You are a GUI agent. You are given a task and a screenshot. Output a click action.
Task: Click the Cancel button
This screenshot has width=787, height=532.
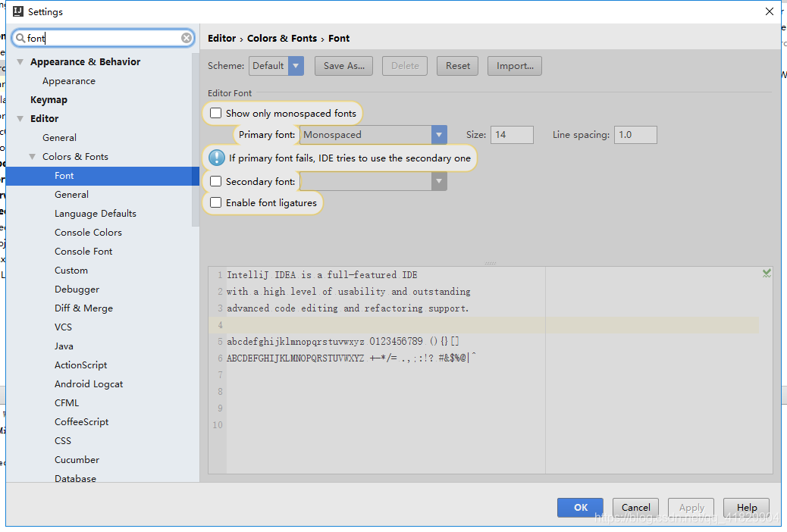[x=635, y=508]
